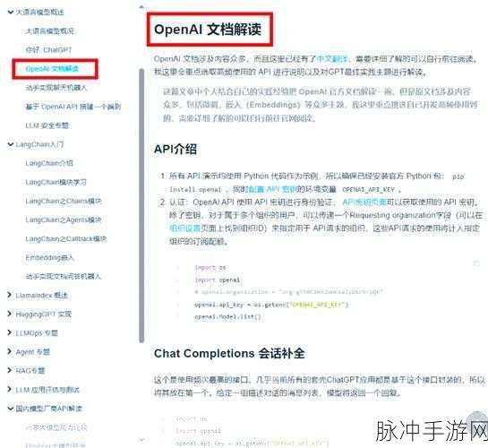Collapse the 国内模型厂商API解读 section chevron

10,409
